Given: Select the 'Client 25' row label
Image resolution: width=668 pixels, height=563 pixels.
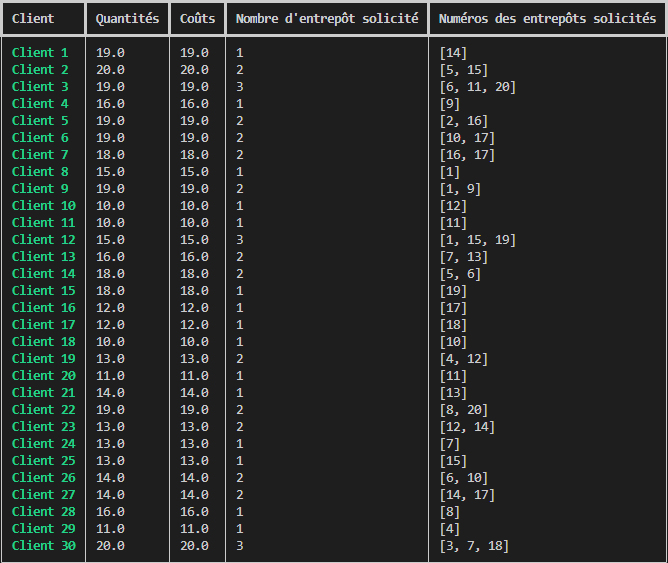Looking at the screenshot, I should point(43,461).
